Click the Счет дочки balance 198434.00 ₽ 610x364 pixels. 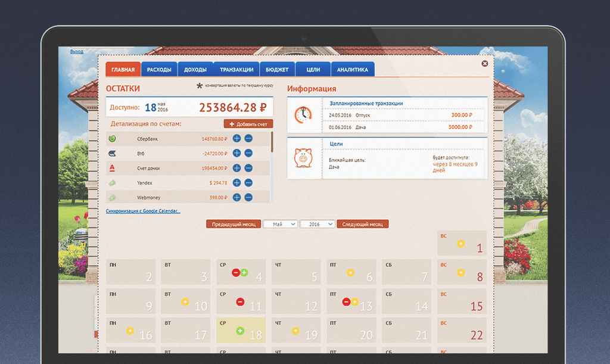(214, 169)
